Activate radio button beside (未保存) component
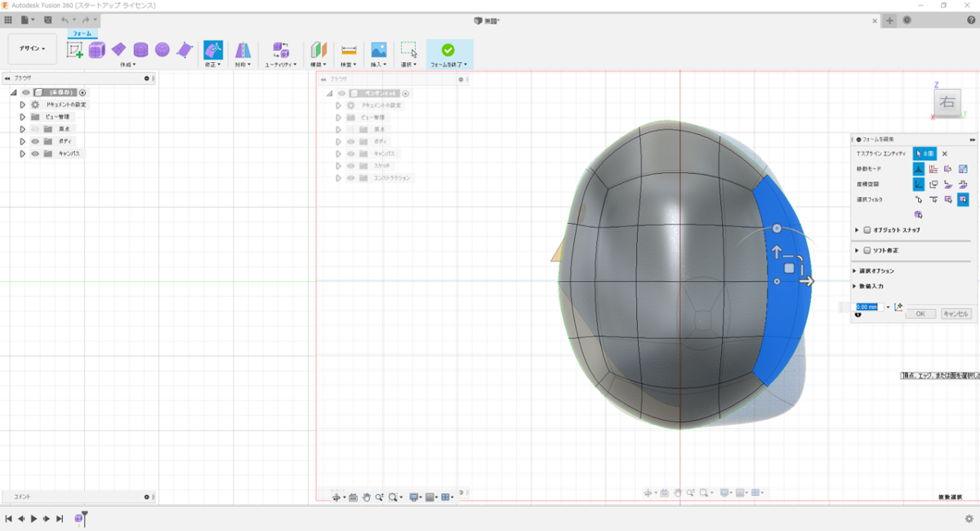This screenshot has height=531, width=980. pos(82,92)
